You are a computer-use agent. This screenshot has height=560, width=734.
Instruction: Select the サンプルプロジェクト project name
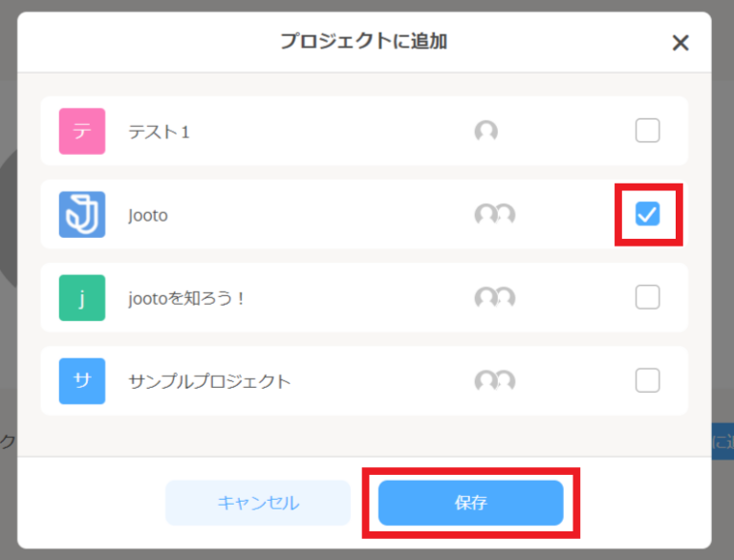[209, 381]
